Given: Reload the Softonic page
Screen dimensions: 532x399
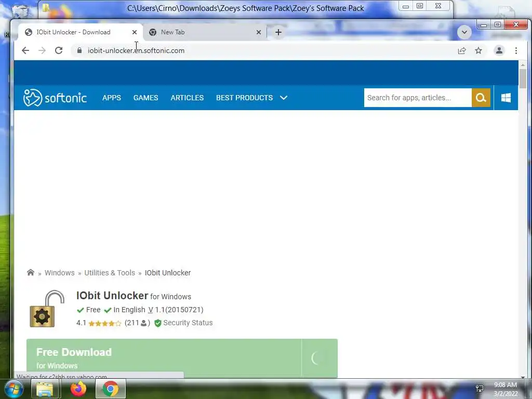Looking at the screenshot, I should pyautogui.click(x=59, y=50).
